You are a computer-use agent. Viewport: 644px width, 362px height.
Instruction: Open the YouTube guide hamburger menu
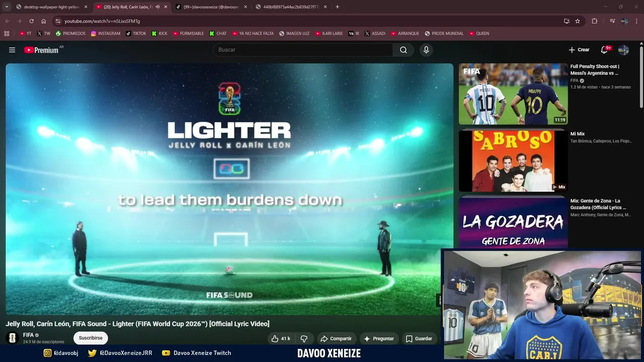pos(12,50)
